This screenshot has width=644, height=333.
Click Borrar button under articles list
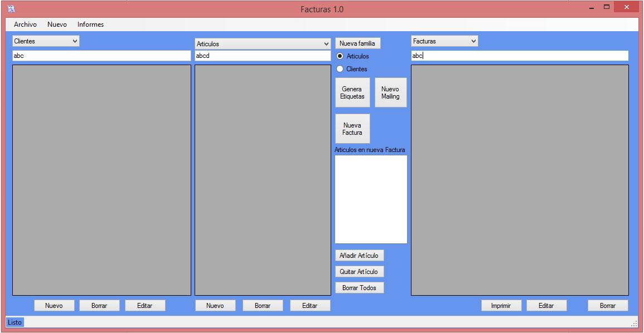263,306
